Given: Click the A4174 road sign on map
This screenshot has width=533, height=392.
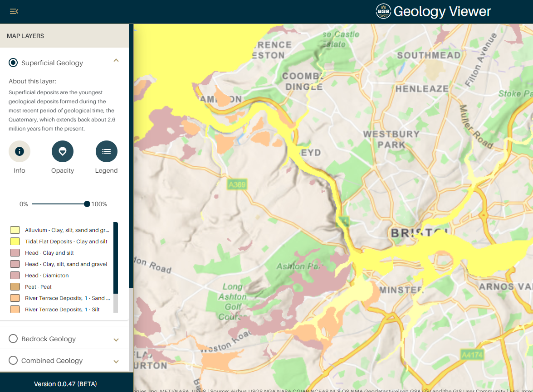Looking at the screenshot, I should click(x=472, y=354).
